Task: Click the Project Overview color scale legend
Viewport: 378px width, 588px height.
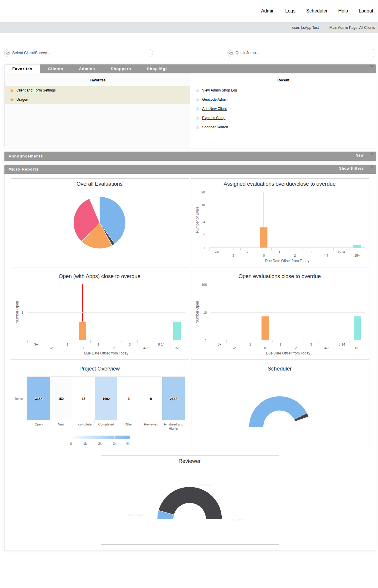Action: pos(100,437)
